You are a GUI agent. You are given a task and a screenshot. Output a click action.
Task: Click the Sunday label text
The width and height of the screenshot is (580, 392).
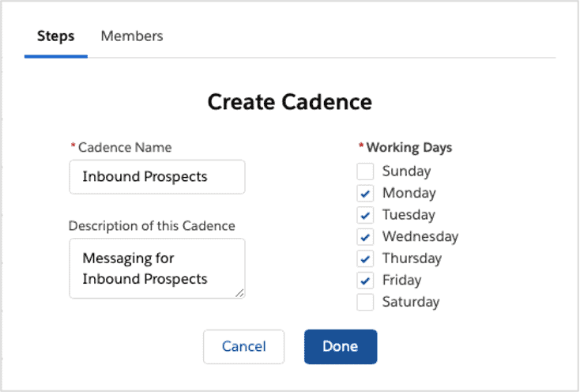click(406, 171)
